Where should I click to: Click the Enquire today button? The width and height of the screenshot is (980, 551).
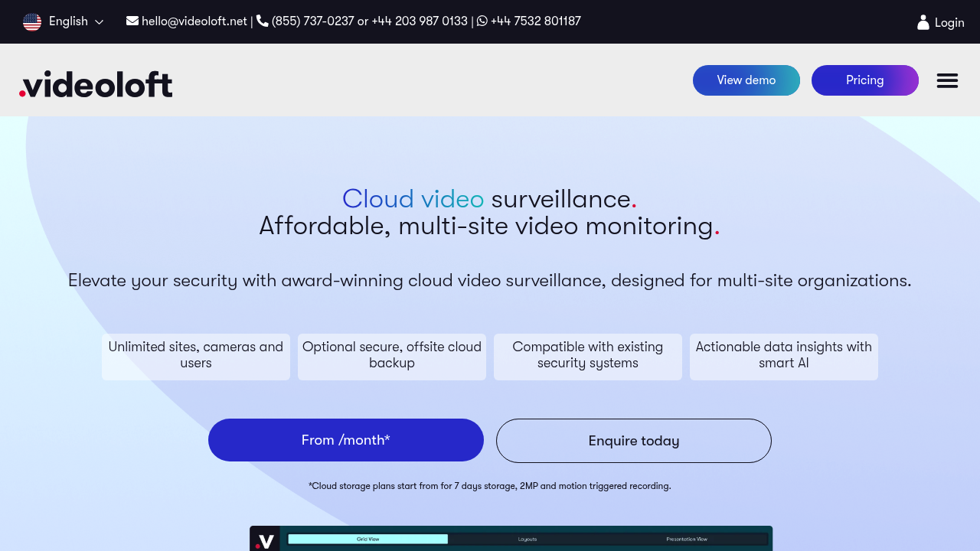[x=634, y=441]
